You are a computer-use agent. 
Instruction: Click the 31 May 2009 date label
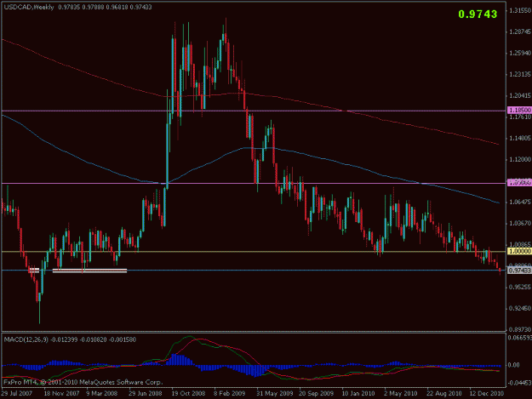274,393
